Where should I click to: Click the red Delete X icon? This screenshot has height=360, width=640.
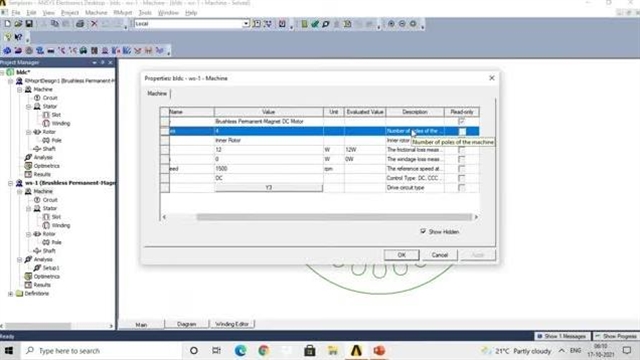point(94,24)
